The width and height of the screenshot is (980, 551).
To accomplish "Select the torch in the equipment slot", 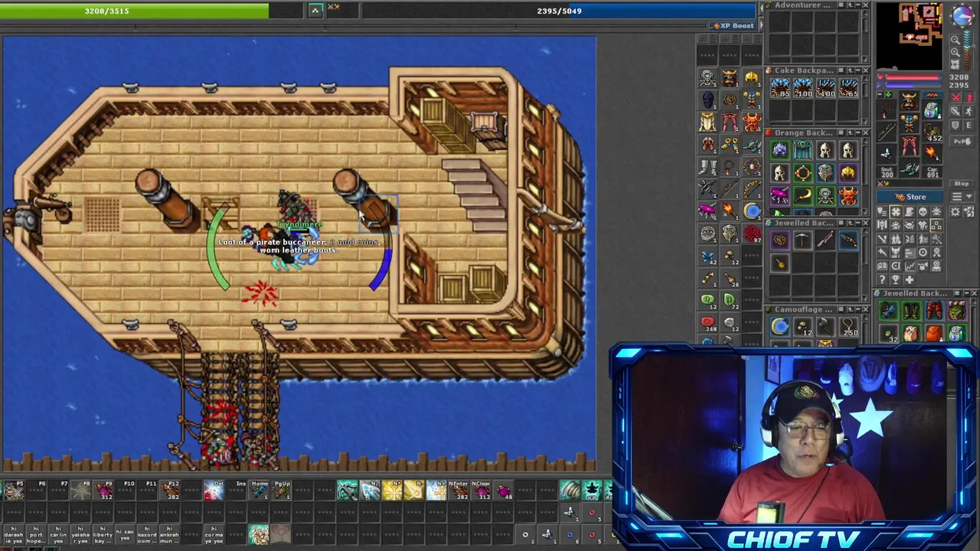I will 933,152.
